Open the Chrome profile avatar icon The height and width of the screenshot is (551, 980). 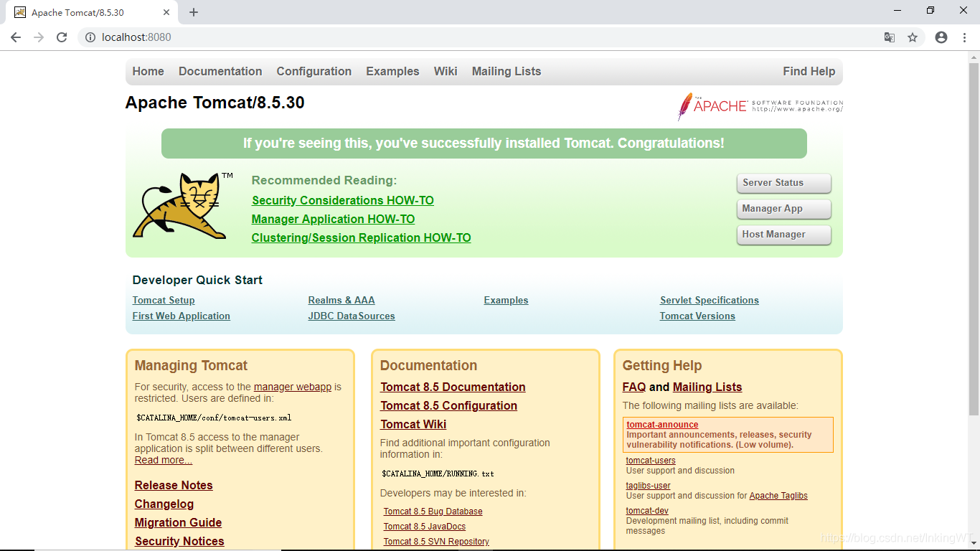pos(941,37)
